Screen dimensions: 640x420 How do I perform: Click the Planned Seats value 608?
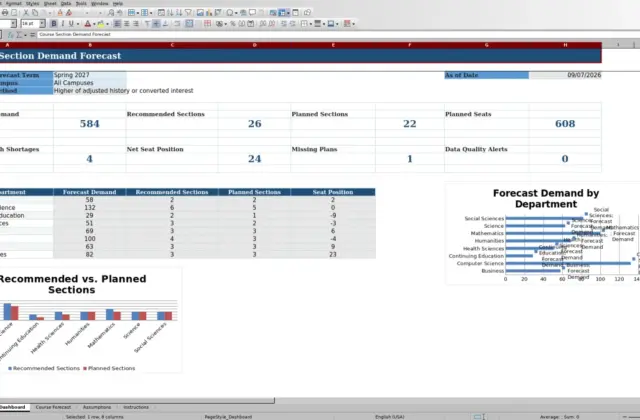pyautogui.click(x=565, y=124)
